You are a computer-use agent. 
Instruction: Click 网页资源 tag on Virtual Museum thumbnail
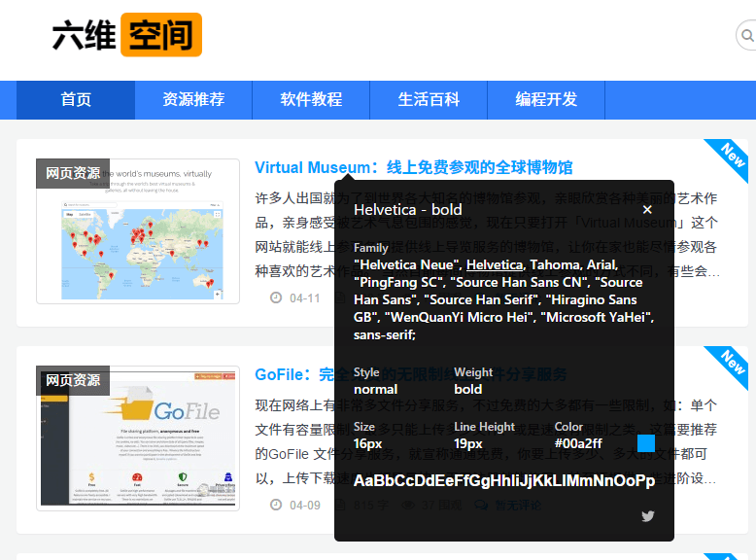(x=73, y=173)
